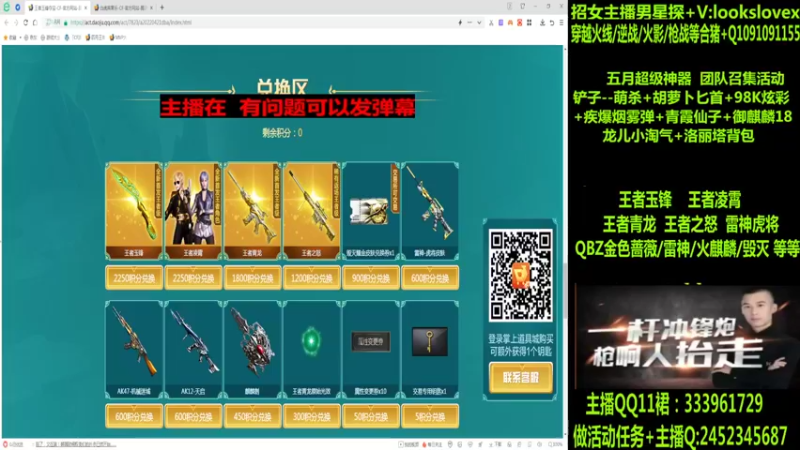The width and height of the screenshot is (800, 450).
Task: Redeem 王者凌霄 with its 2250积分兑换 button
Action: (x=193, y=278)
